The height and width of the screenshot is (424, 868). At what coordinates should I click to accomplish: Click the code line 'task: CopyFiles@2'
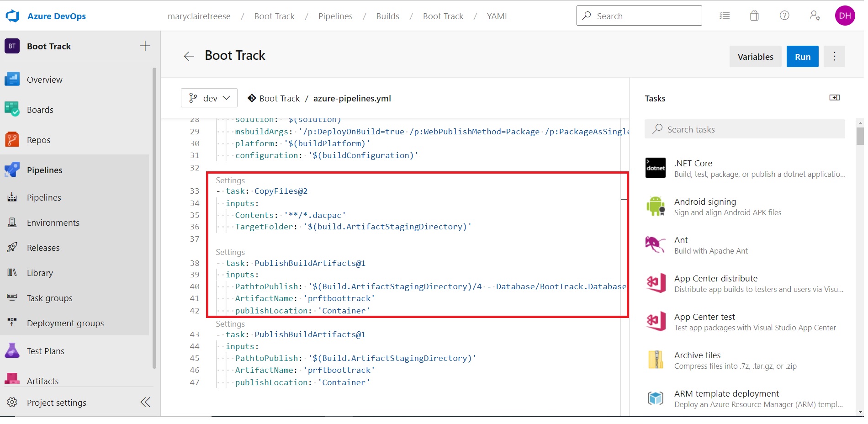267,191
